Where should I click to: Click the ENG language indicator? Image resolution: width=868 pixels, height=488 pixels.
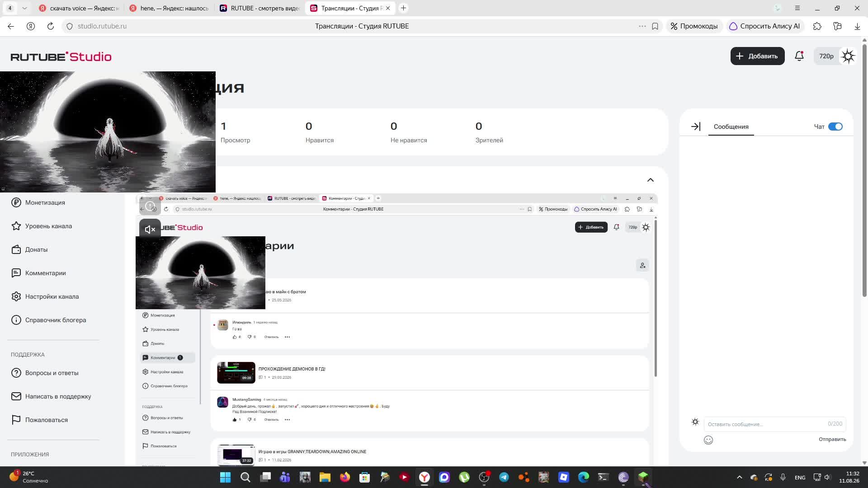click(800, 478)
